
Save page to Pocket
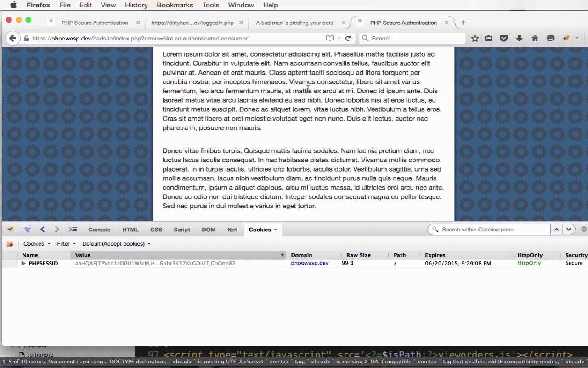pyautogui.click(x=504, y=39)
